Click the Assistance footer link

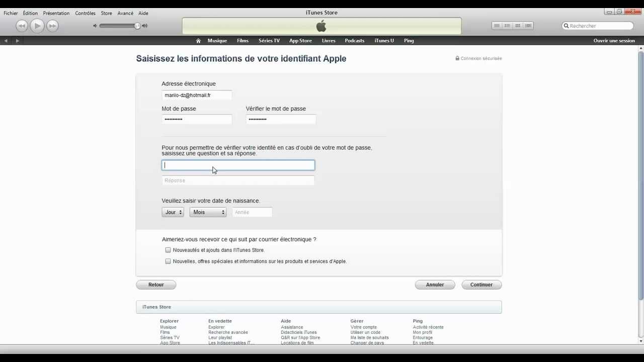(x=292, y=327)
